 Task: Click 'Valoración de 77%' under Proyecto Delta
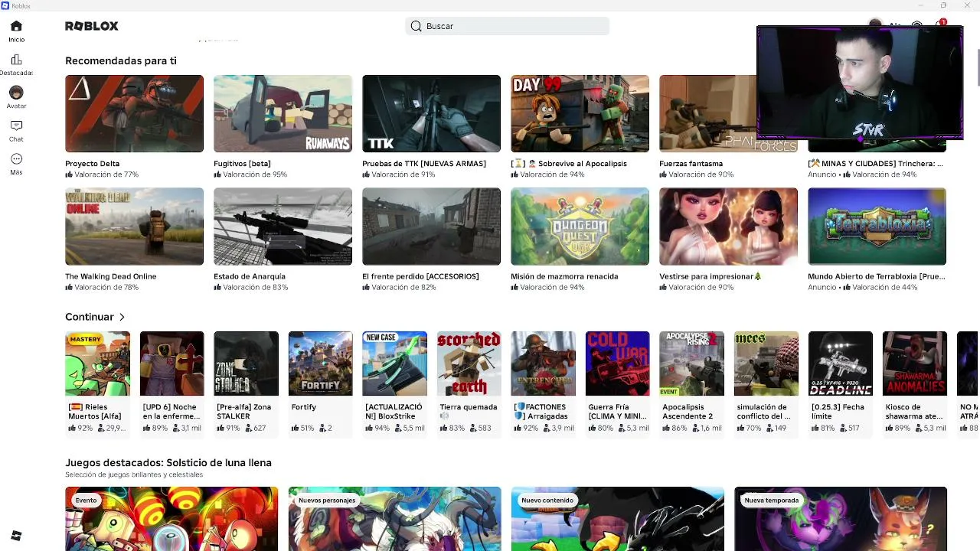click(x=102, y=174)
